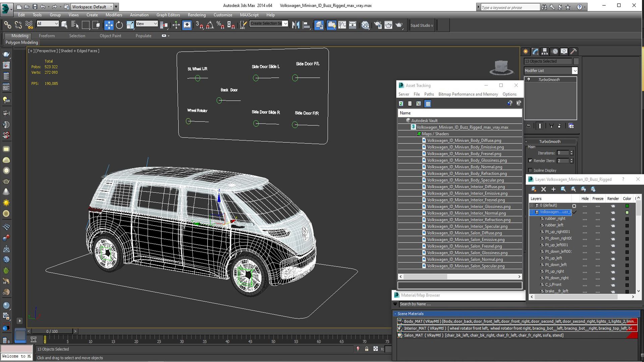Click the Create New Layer icon
644x362 pixels.
534,189
